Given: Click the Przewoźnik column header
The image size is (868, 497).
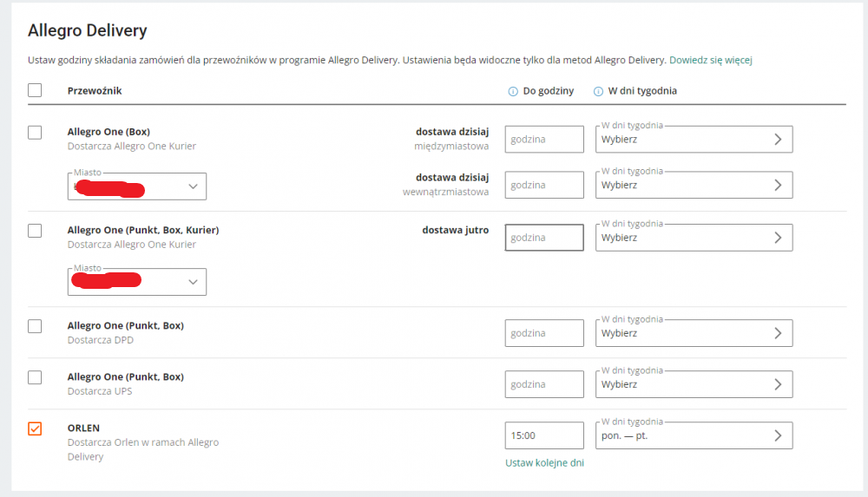Looking at the screenshot, I should click(x=95, y=91).
